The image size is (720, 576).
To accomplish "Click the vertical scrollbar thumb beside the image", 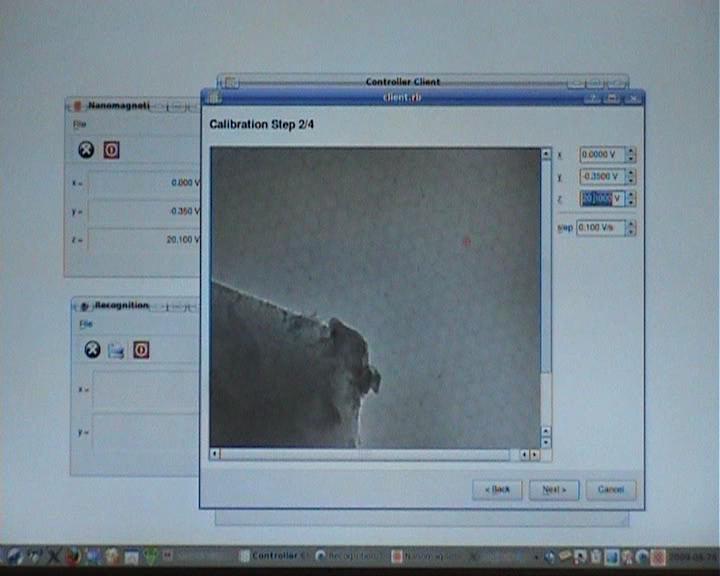I will (546, 266).
